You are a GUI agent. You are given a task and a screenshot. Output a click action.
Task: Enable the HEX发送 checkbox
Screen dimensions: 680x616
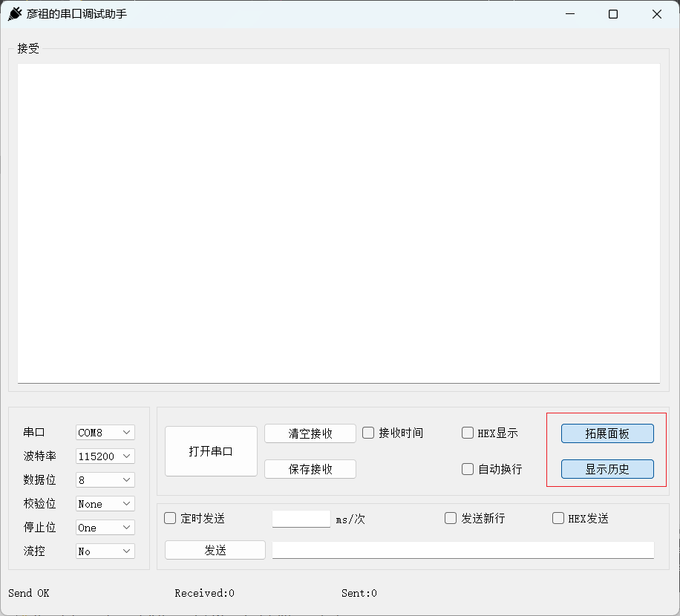tap(558, 518)
